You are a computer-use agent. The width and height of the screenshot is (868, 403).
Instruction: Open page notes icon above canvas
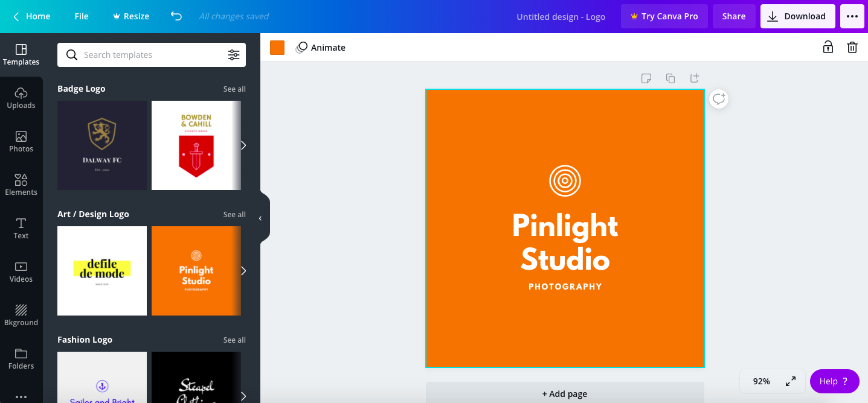click(x=646, y=78)
